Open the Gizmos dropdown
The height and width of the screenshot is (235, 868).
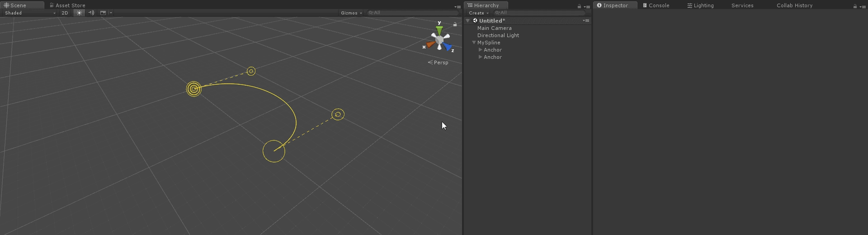click(351, 13)
